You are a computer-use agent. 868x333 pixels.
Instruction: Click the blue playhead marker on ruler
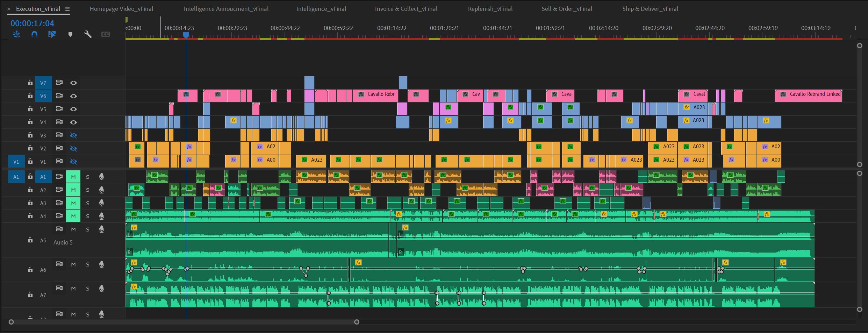186,35
